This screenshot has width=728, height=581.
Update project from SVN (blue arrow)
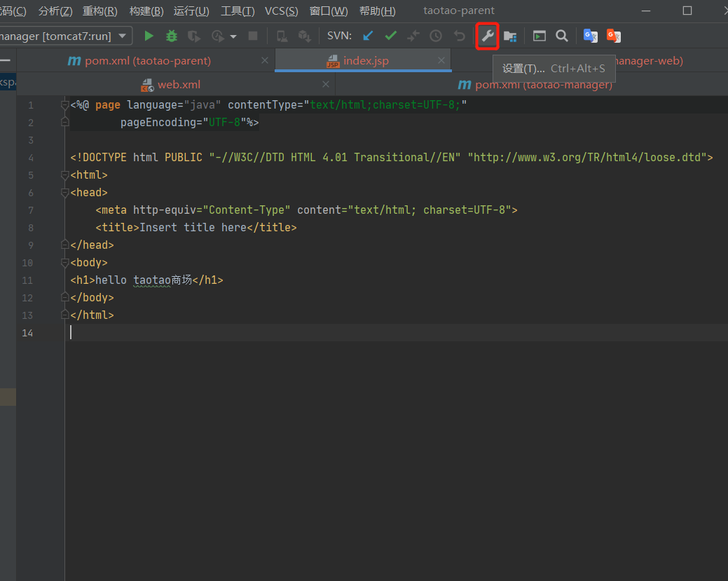click(x=368, y=36)
